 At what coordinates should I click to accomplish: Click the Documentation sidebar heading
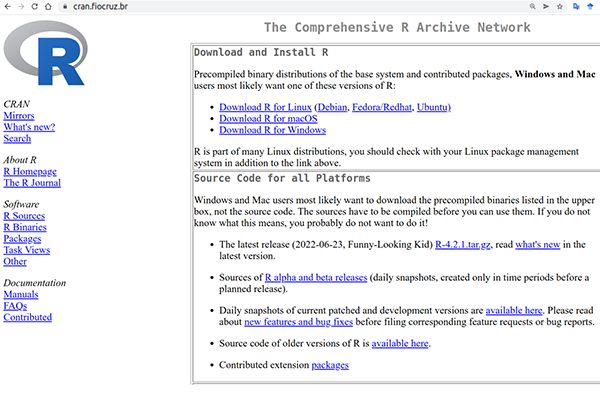(x=35, y=283)
